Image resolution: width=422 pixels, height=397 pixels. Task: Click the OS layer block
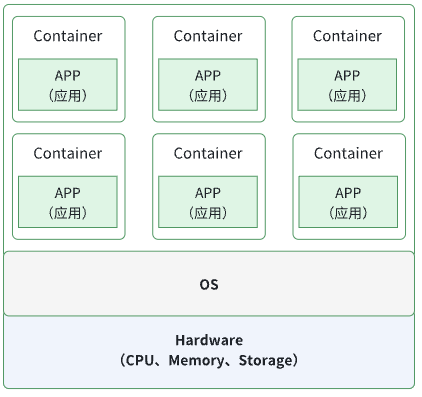(209, 283)
